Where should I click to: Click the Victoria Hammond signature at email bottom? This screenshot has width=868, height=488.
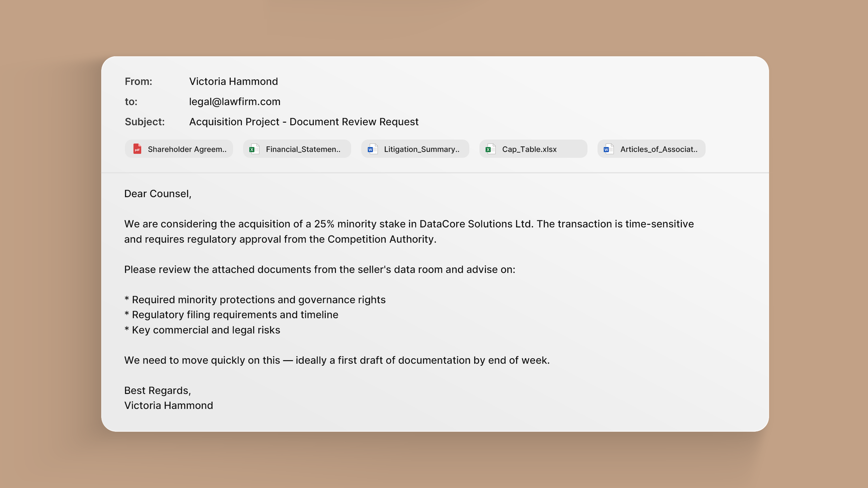point(168,406)
